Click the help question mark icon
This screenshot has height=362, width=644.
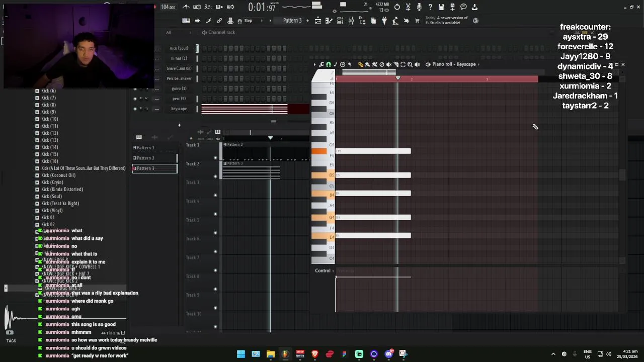(x=430, y=7)
